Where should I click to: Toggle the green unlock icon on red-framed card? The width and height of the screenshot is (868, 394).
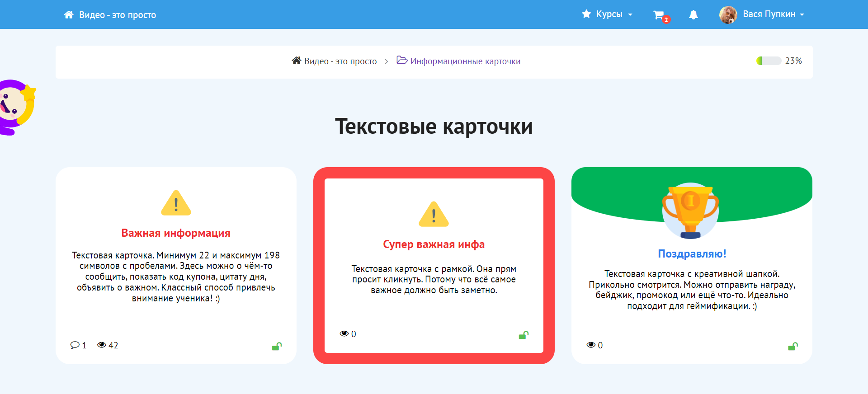[x=524, y=335]
